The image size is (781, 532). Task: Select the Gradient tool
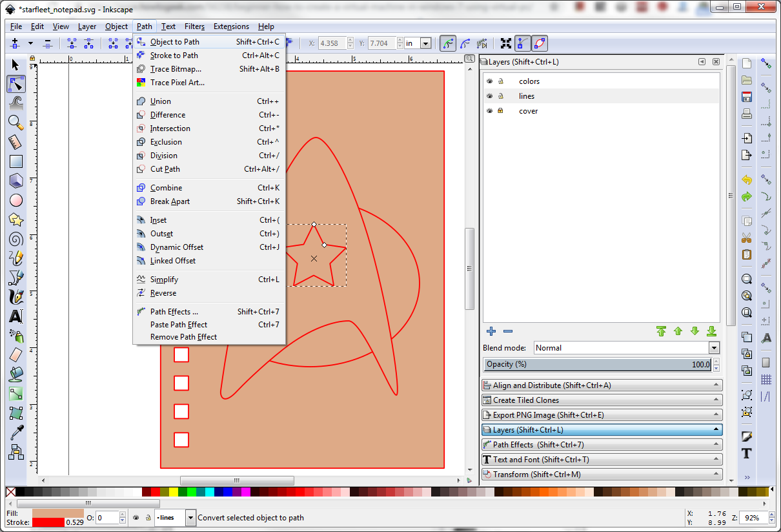(x=16, y=394)
